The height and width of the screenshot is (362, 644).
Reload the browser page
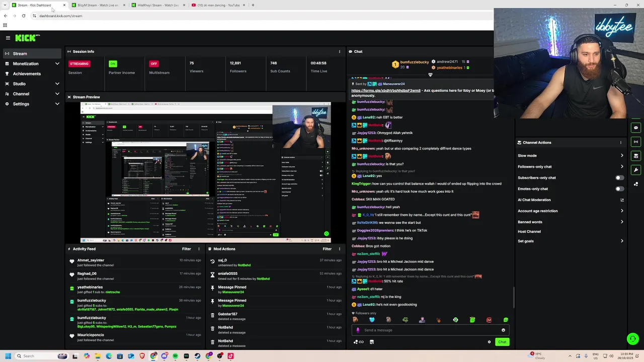[23, 16]
